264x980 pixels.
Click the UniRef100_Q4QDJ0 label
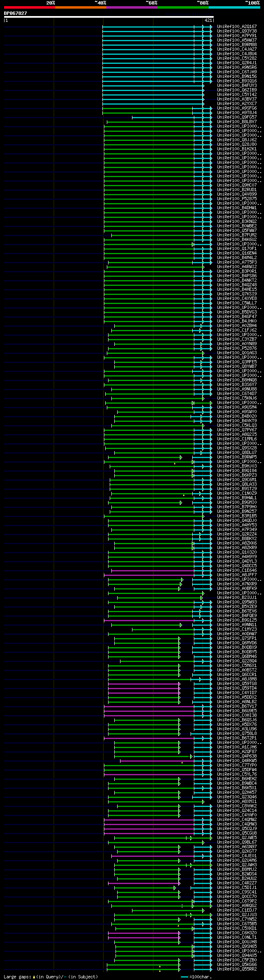tap(237, 521)
